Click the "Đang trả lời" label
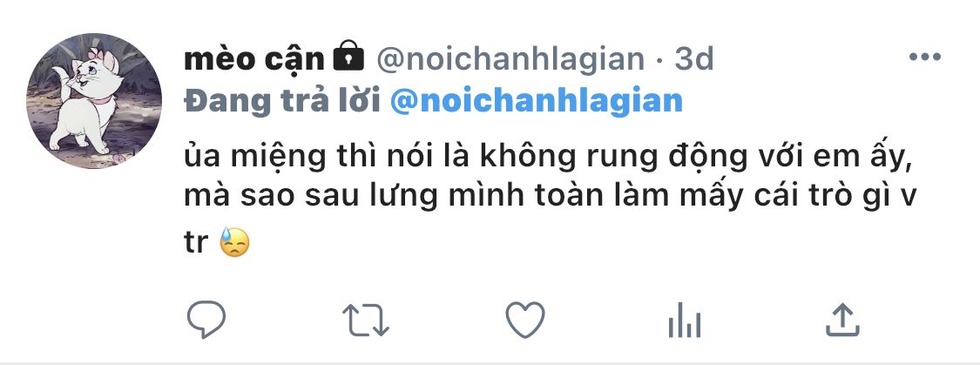This screenshot has width=980, height=365. 282,101
